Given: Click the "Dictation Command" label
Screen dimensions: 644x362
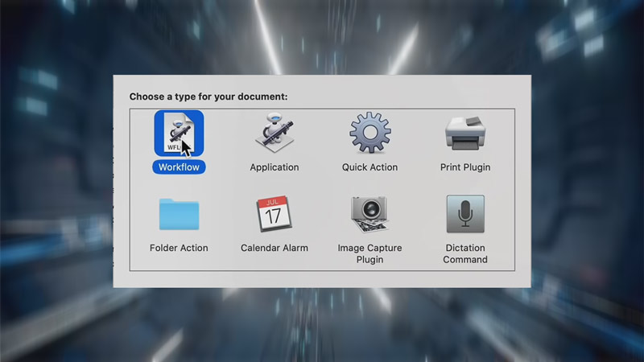Looking at the screenshot, I should [x=465, y=253].
